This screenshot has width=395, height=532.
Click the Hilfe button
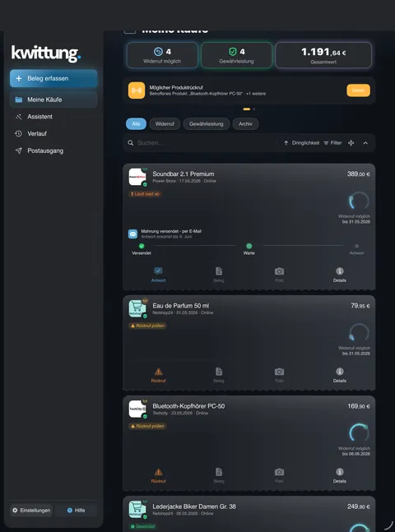(x=76, y=511)
